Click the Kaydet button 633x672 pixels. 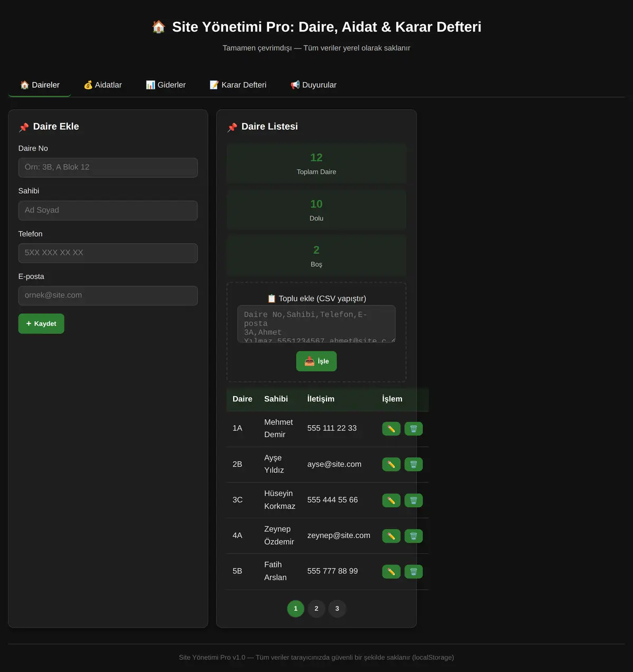coord(41,324)
